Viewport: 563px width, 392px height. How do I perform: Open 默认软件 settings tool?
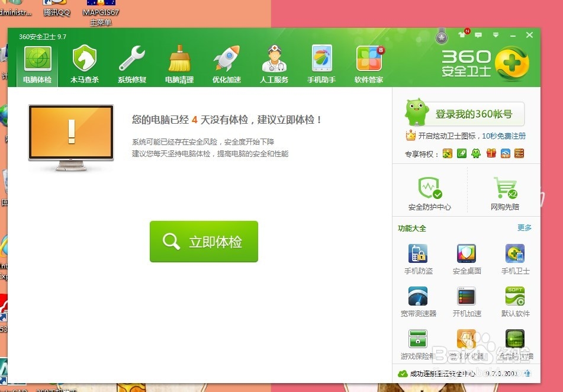pos(515,302)
